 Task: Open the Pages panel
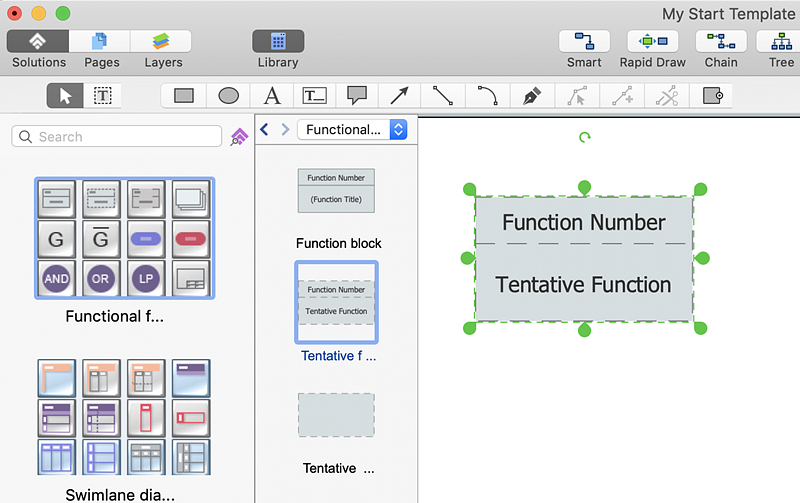[x=100, y=42]
